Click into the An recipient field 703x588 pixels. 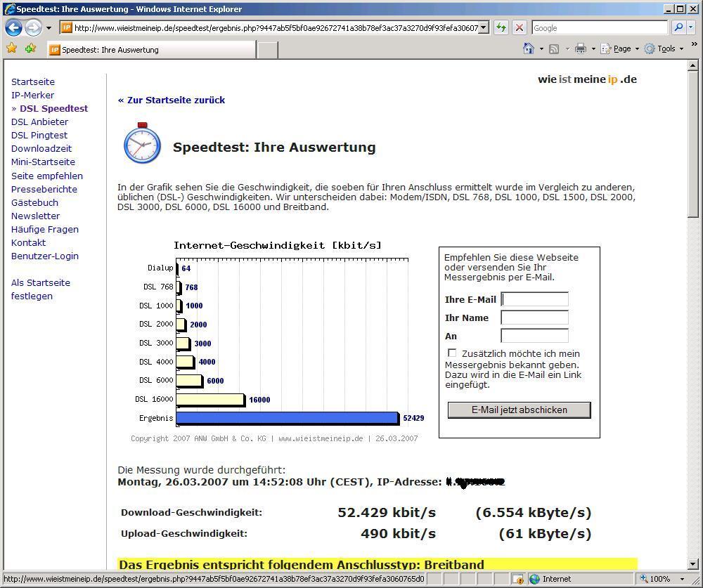pyautogui.click(x=534, y=336)
